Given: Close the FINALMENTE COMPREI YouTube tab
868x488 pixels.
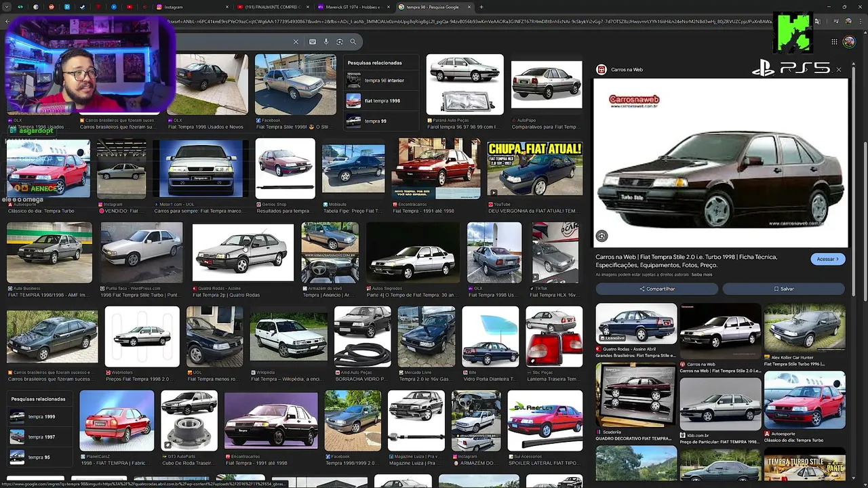Looking at the screenshot, I should (x=307, y=7).
